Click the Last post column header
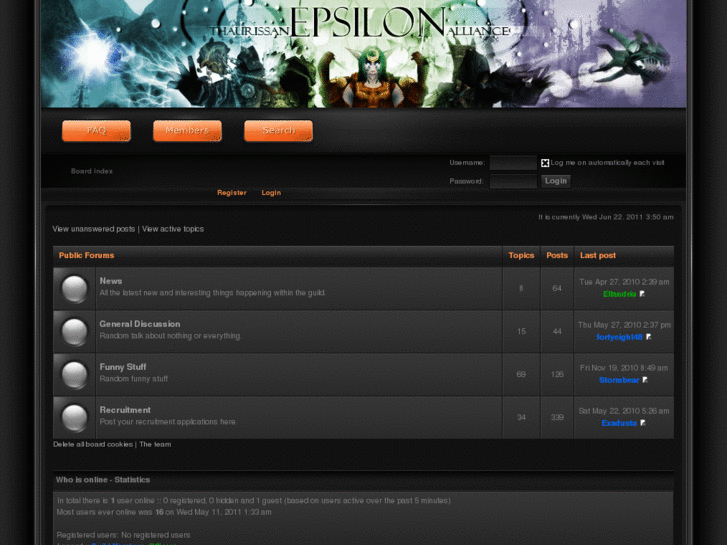The width and height of the screenshot is (727, 545). [x=598, y=255]
